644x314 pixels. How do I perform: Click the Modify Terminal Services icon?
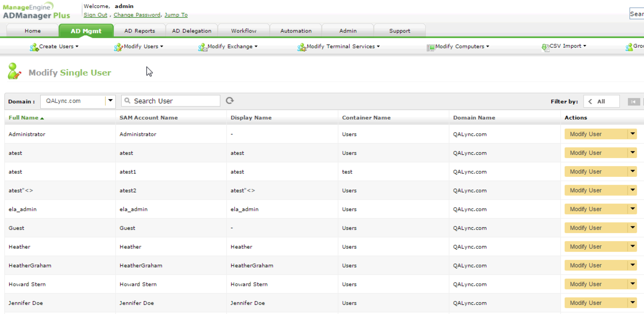tap(302, 47)
